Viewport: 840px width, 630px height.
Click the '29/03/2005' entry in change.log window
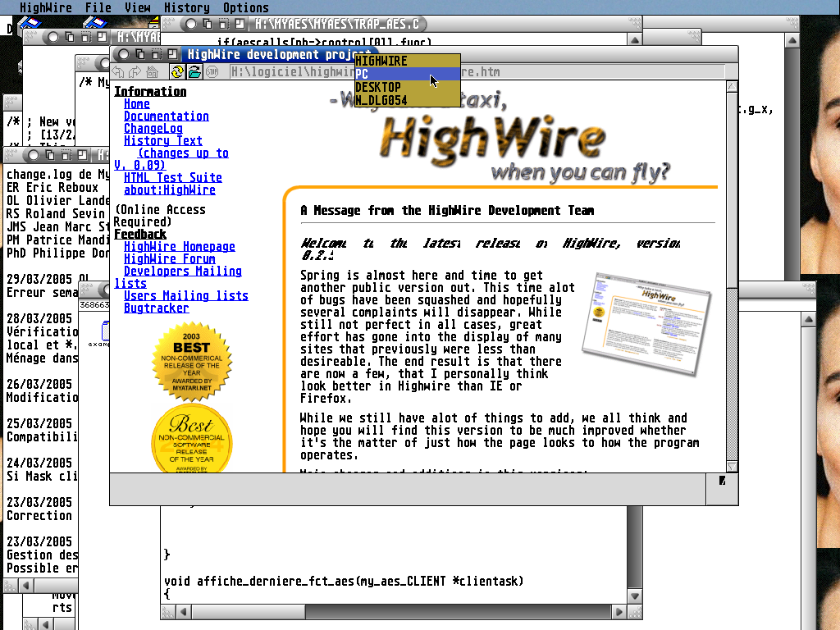[39, 279]
